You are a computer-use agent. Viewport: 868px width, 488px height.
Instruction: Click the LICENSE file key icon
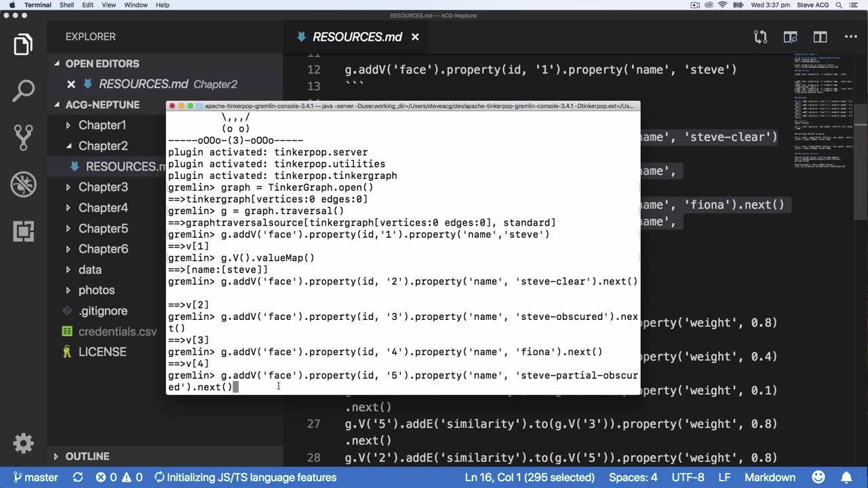pyautogui.click(x=67, y=352)
